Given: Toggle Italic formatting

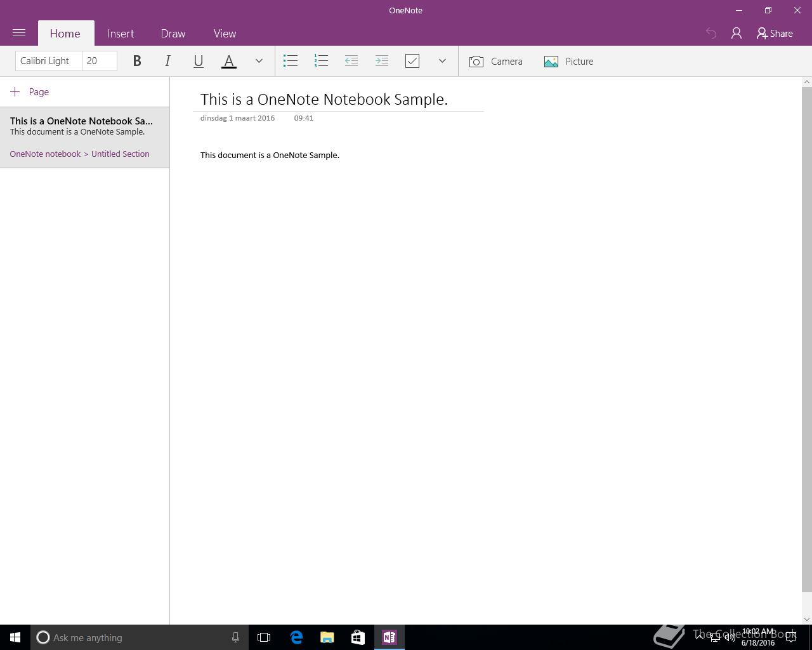Looking at the screenshot, I should click(167, 61).
